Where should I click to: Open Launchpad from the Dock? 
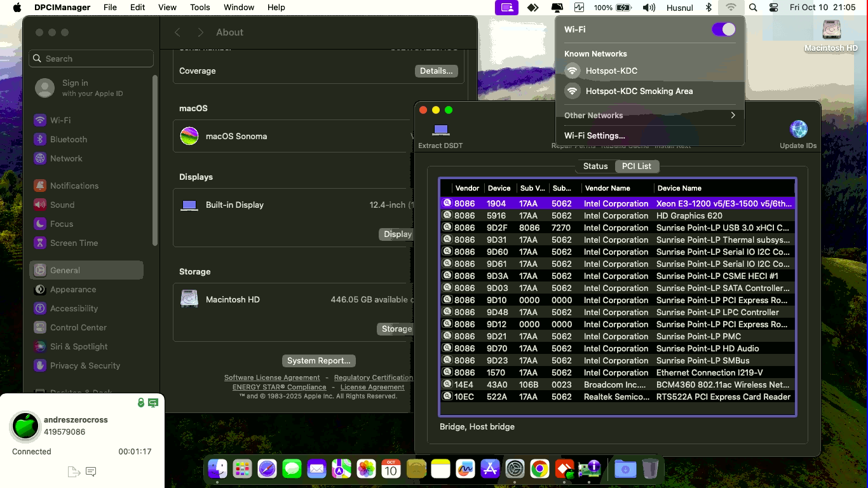click(x=242, y=469)
